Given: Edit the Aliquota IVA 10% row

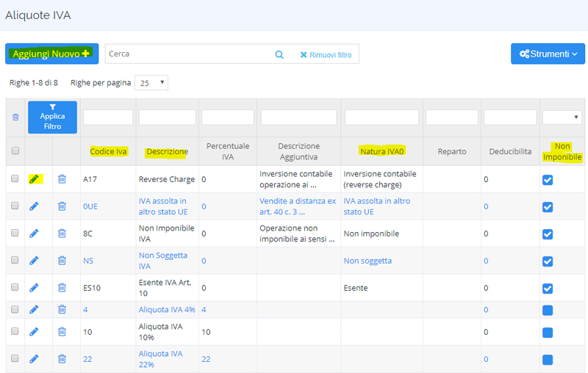Looking at the screenshot, I should pyautogui.click(x=34, y=332).
